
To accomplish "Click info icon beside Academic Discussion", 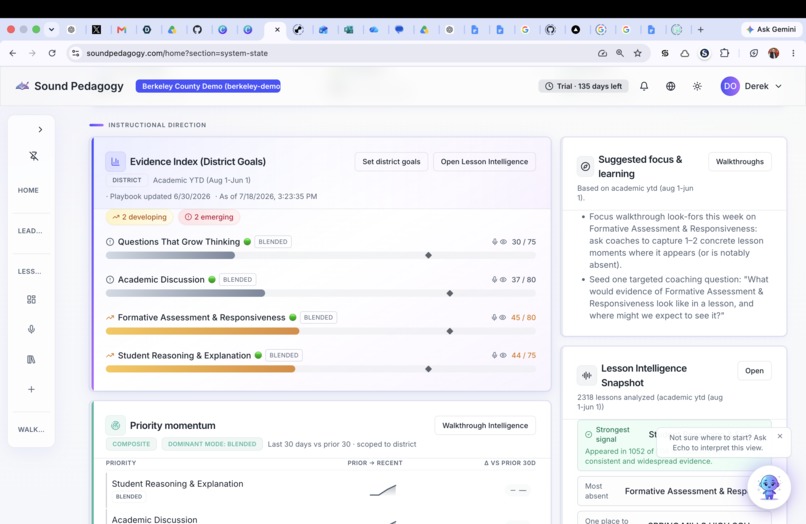I will point(110,280).
